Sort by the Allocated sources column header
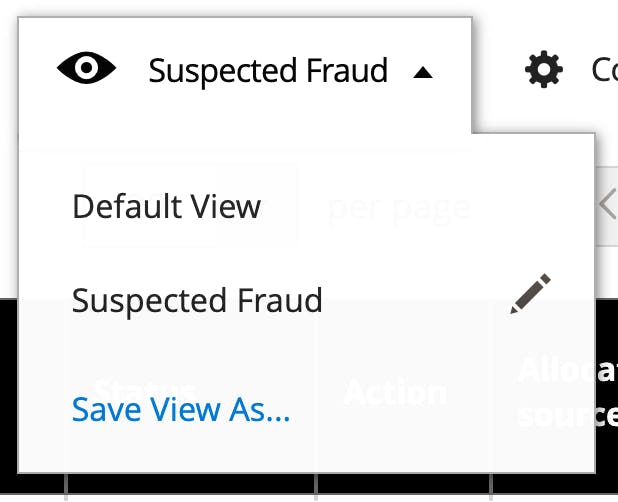 click(x=567, y=392)
